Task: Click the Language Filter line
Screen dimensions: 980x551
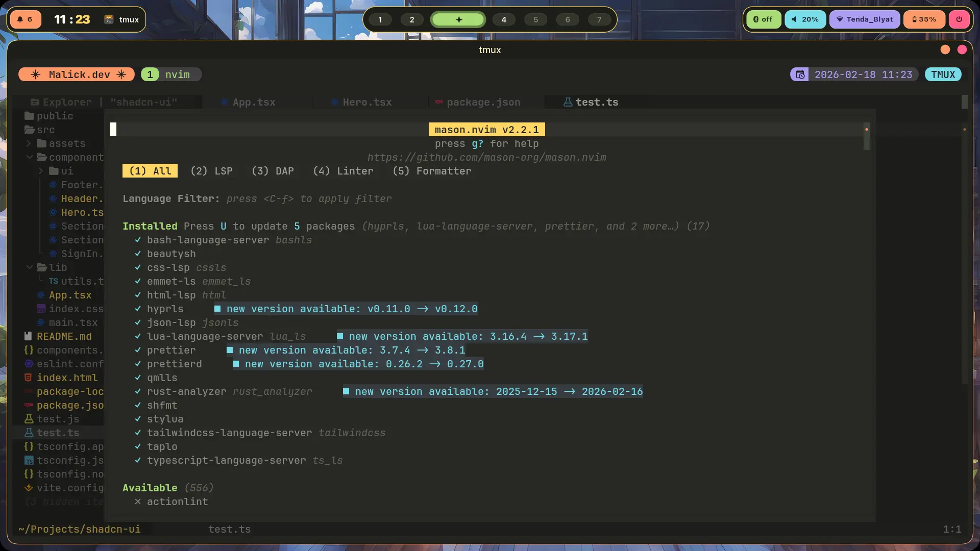Action: point(257,198)
